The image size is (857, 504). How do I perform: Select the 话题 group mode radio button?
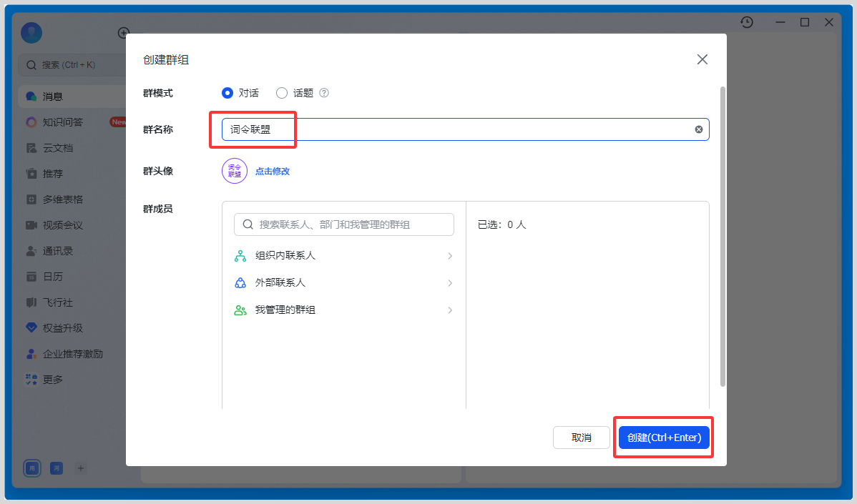click(282, 93)
